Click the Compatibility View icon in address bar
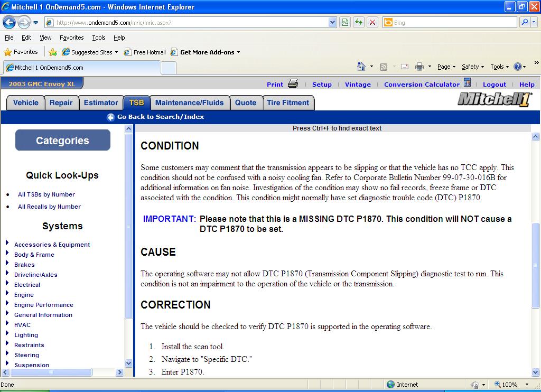The height and width of the screenshot is (392, 541). [345, 23]
